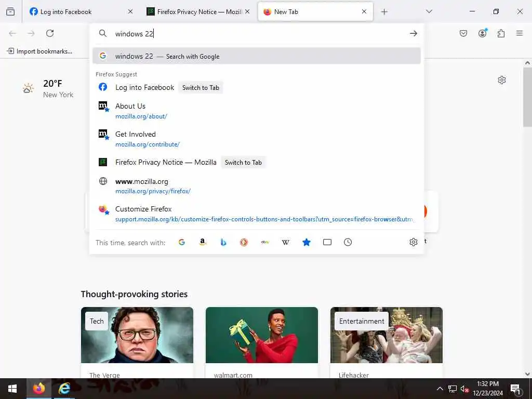Click Switch to Tab for Privacy Notice

(243, 163)
